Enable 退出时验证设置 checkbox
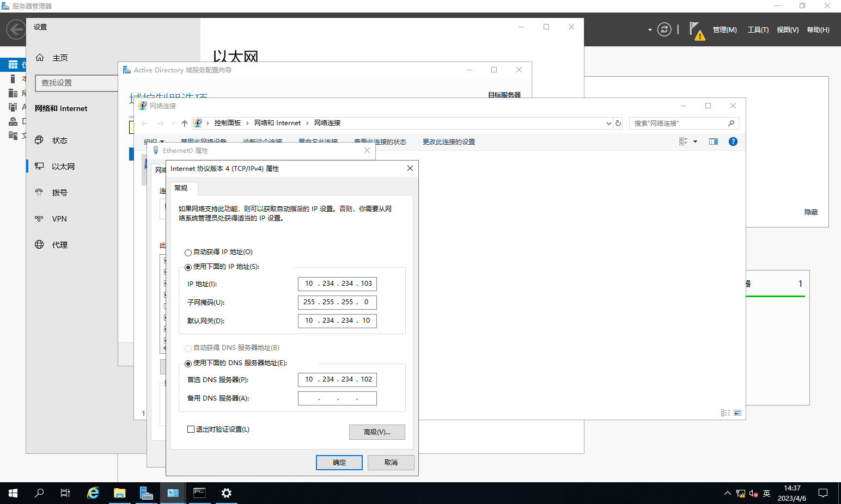The width and height of the screenshot is (841, 504). 191,429
